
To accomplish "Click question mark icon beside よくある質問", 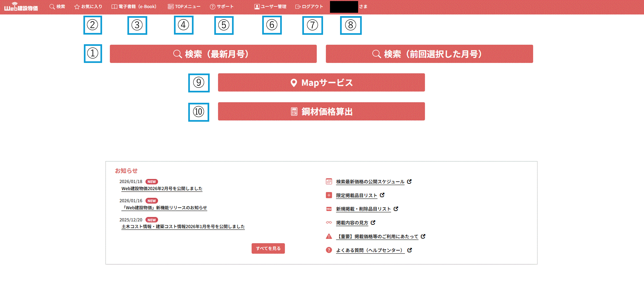I will 329,250.
